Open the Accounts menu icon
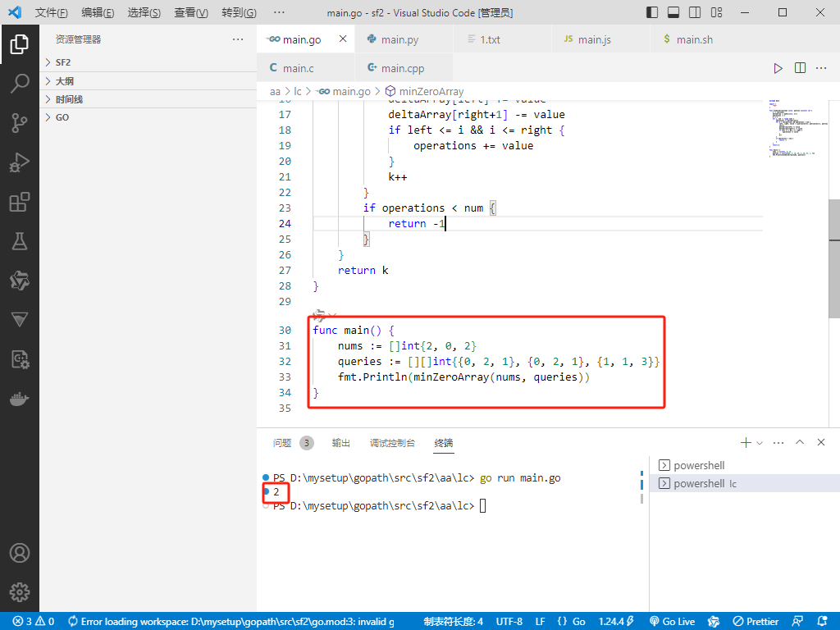The width and height of the screenshot is (840, 630). pos(20,553)
